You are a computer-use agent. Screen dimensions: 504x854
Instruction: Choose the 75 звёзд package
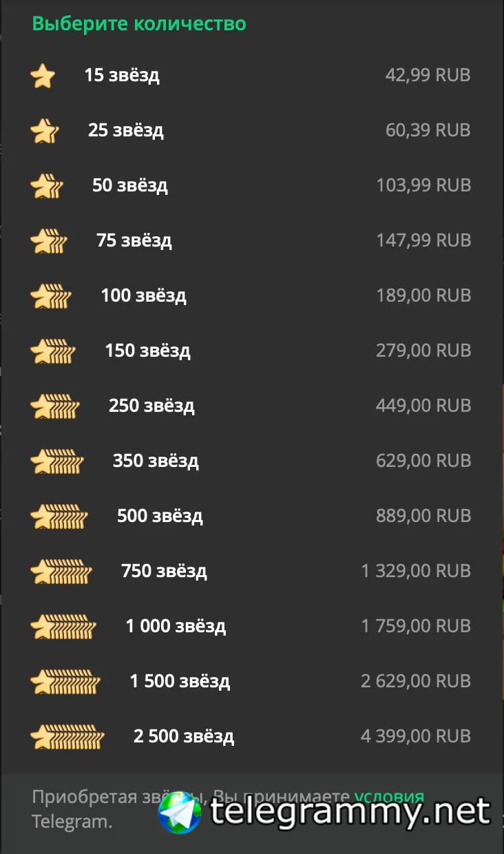[x=134, y=240]
